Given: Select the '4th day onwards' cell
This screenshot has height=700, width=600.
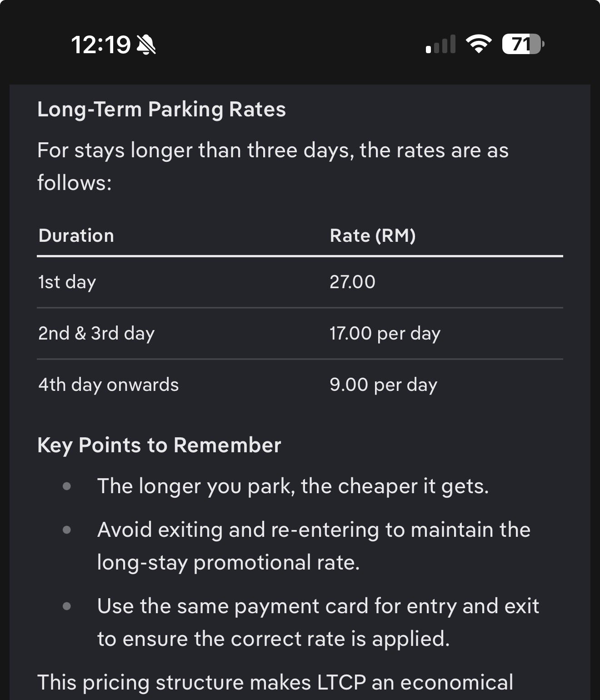Looking at the screenshot, I should (109, 385).
